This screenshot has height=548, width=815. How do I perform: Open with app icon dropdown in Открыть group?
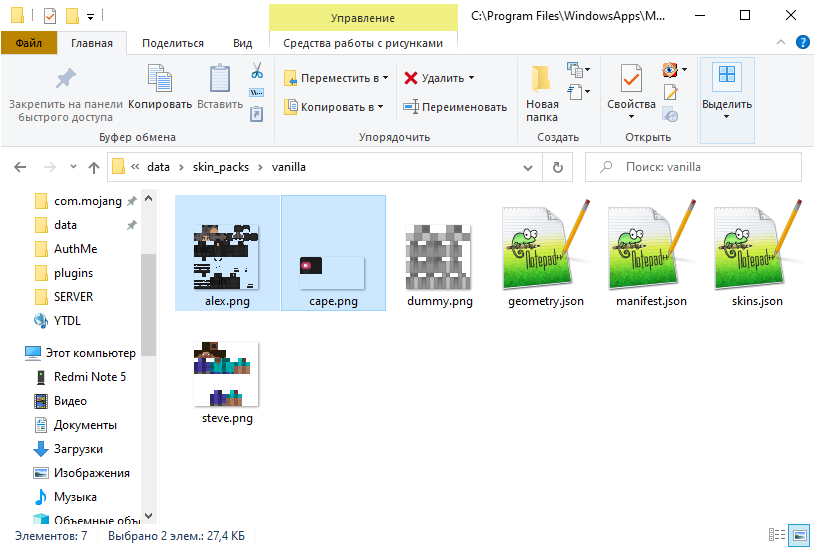pos(675,70)
